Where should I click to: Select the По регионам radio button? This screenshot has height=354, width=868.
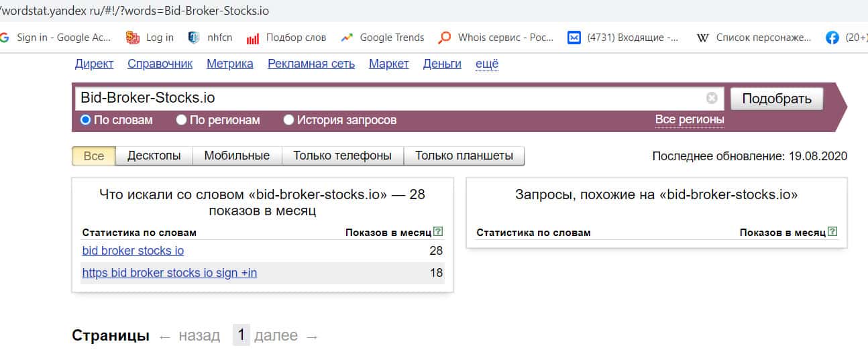[x=181, y=120]
